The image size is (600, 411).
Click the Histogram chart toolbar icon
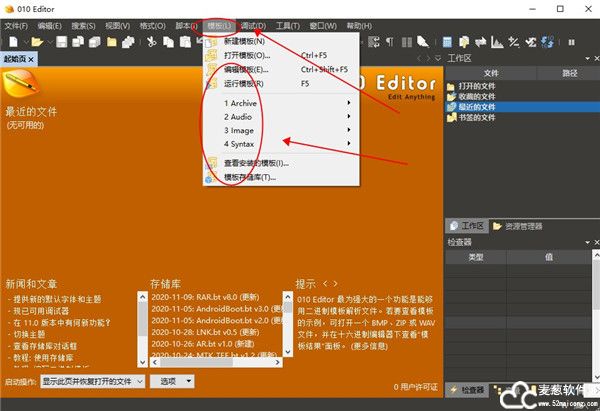click(x=497, y=42)
